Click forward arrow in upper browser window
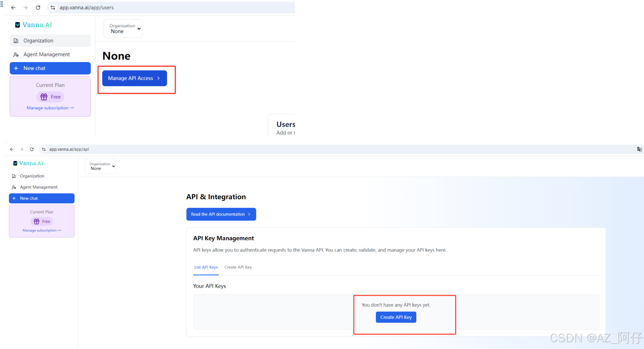This screenshot has height=349, width=644. pos(26,8)
